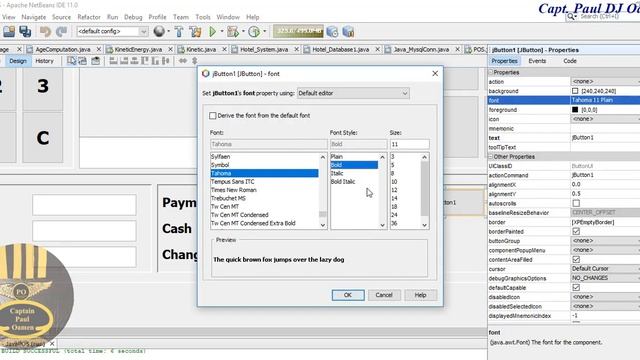Click Cancel in the font dialog
Screen dimensions: 640x360
pos(384,295)
